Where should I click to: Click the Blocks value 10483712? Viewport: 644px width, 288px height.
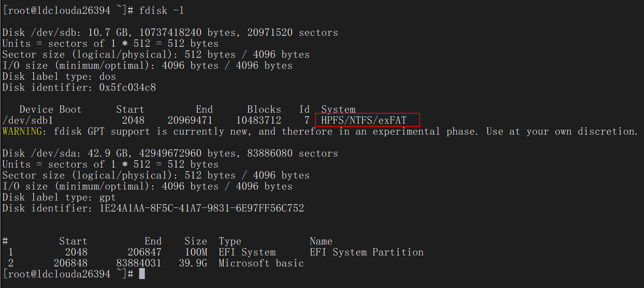[x=259, y=120]
